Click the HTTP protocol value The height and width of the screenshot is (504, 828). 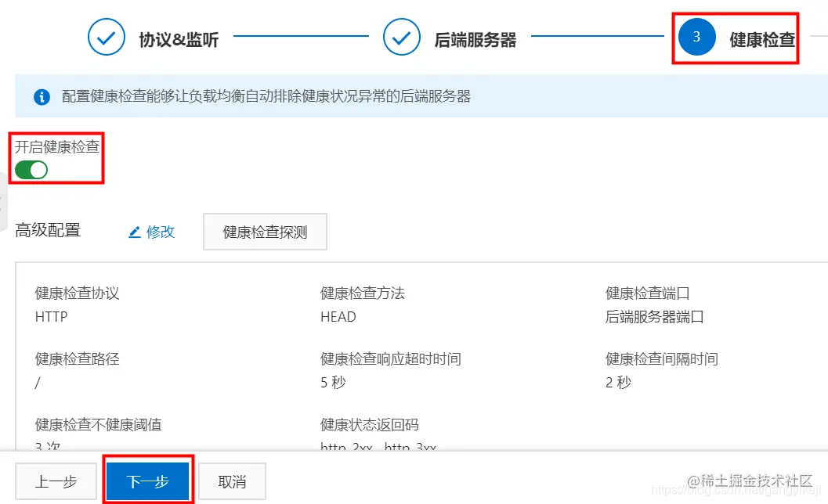tap(51, 317)
